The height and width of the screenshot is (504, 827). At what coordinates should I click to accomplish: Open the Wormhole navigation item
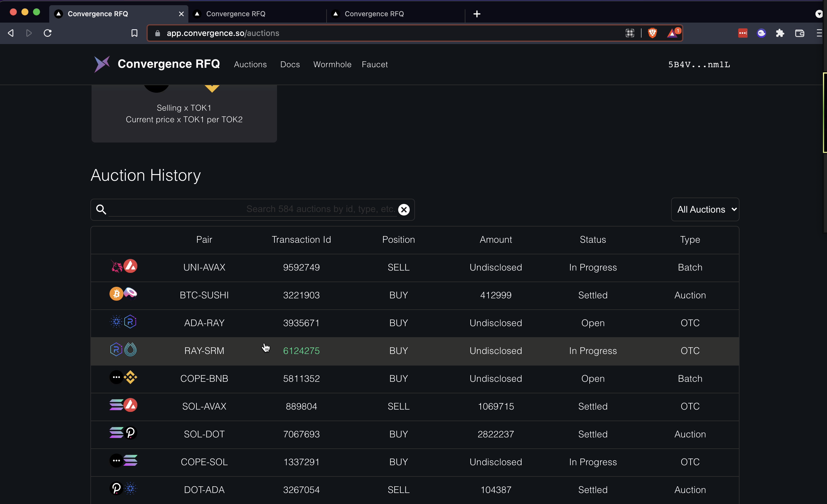(x=332, y=64)
